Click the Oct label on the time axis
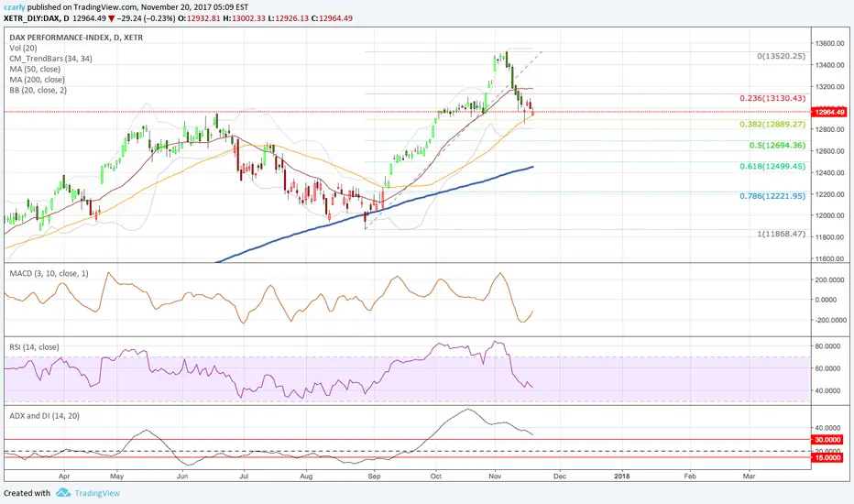 click(x=436, y=477)
